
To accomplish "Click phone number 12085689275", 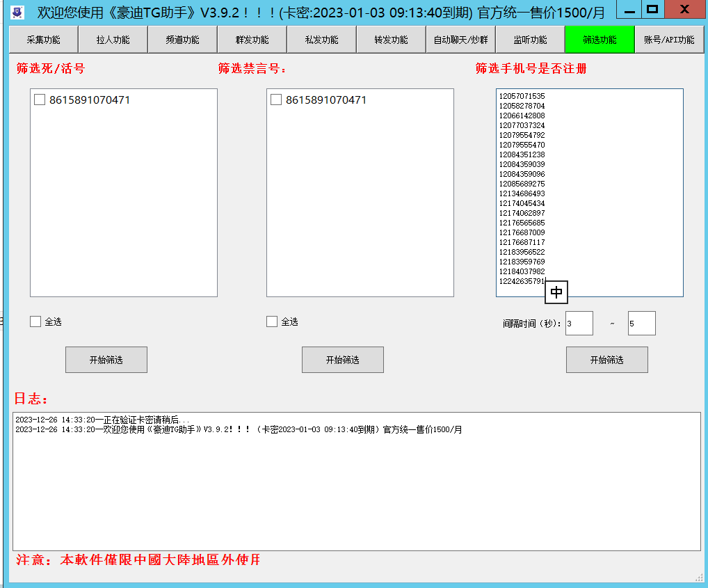I will (x=522, y=184).
